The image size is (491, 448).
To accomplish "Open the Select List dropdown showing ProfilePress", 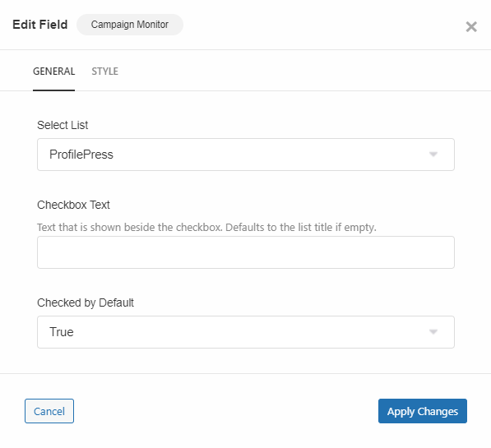I will tap(246, 155).
